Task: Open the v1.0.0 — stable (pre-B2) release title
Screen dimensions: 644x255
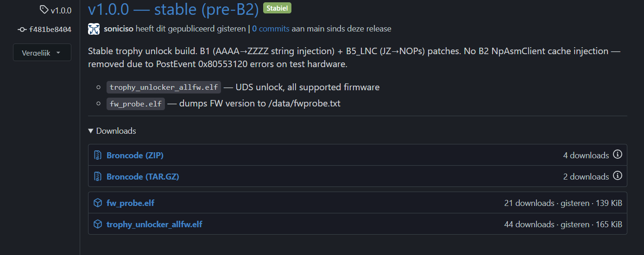Action: tap(173, 9)
